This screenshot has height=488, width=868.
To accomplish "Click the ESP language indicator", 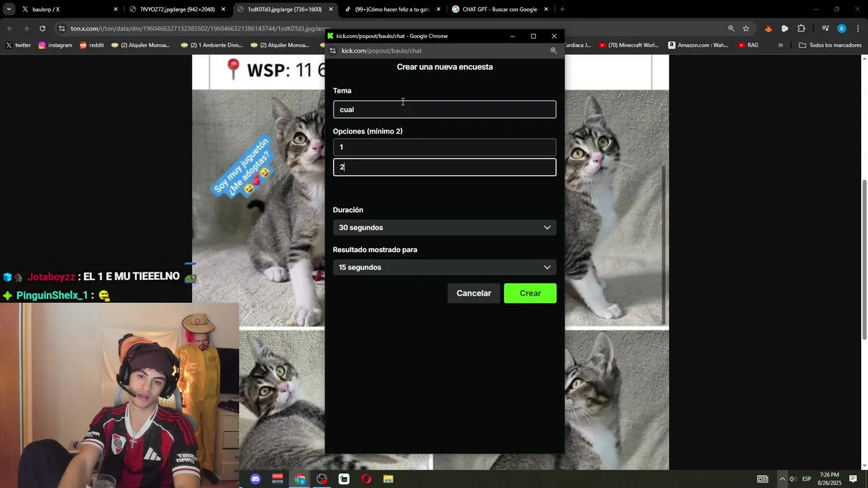I will [x=806, y=479].
